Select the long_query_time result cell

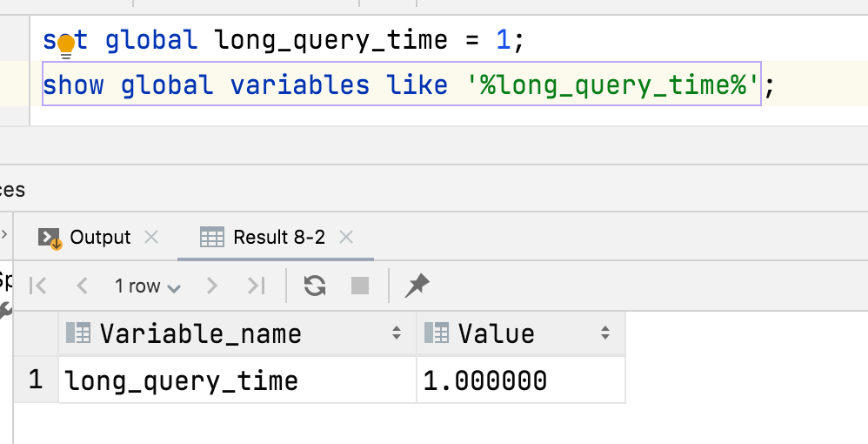coord(237,380)
